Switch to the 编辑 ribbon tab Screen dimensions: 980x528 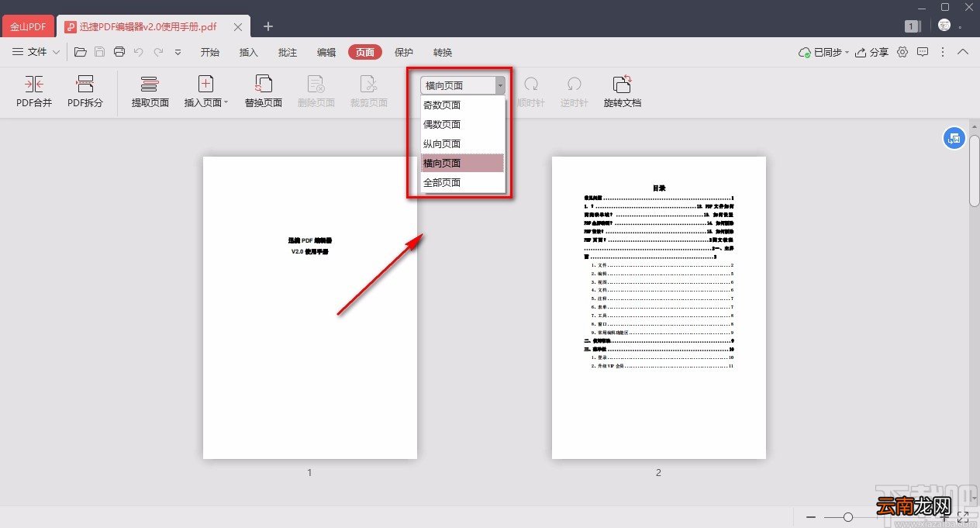click(326, 52)
